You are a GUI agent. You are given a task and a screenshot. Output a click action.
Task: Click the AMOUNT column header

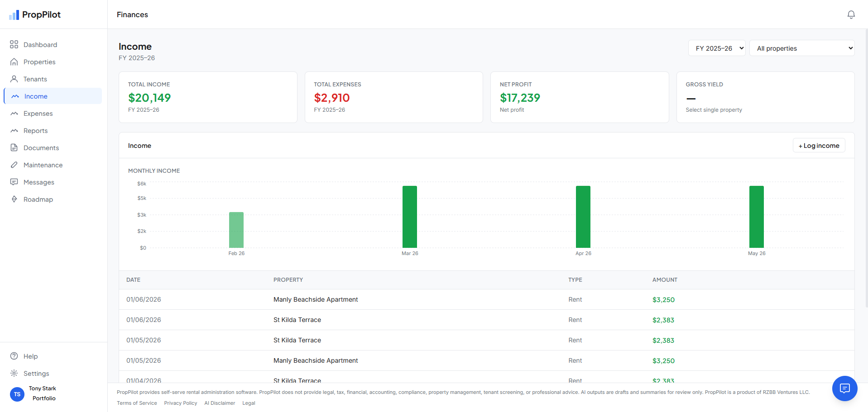tap(665, 280)
